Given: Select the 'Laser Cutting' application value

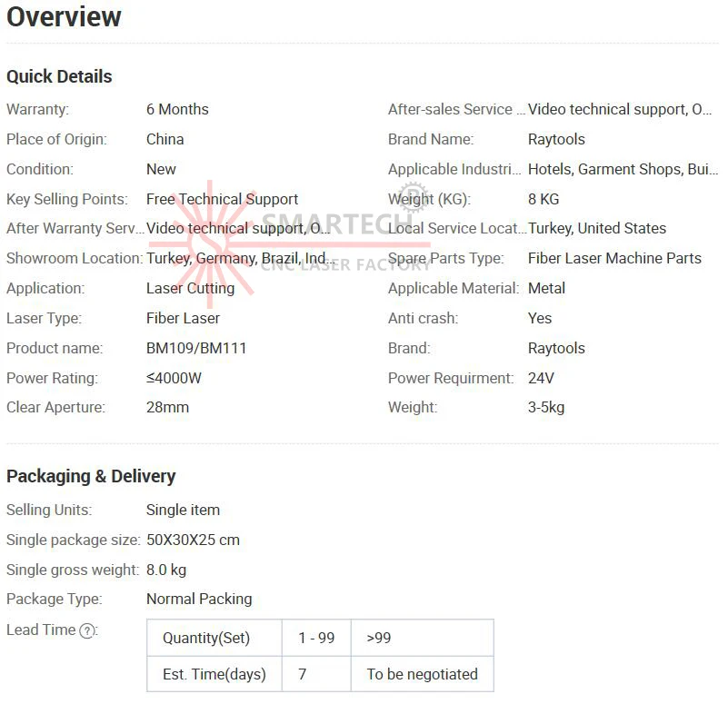Looking at the screenshot, I should point(190,289).
